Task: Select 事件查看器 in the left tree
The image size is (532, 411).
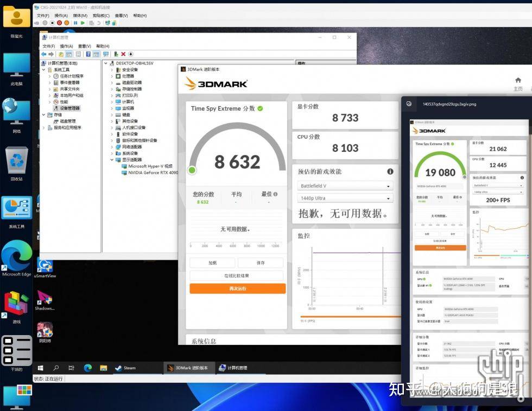Action: (66, 82)
